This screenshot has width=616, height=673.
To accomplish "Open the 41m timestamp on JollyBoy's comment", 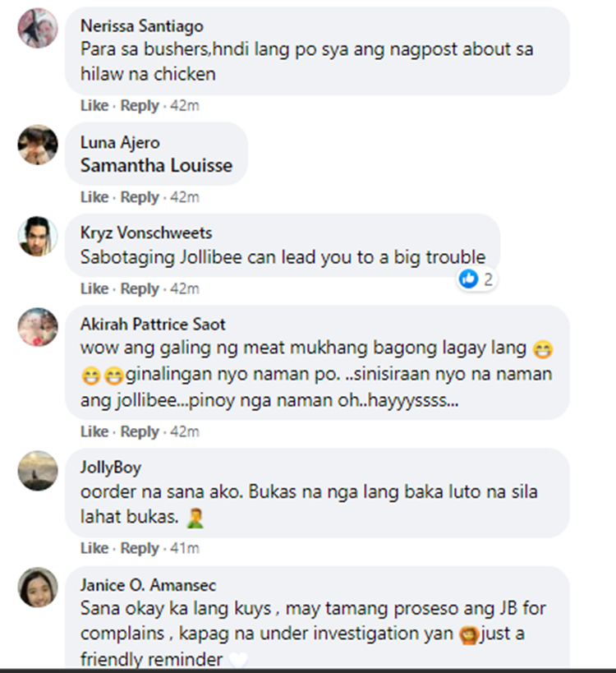I will tap(185, 548).
